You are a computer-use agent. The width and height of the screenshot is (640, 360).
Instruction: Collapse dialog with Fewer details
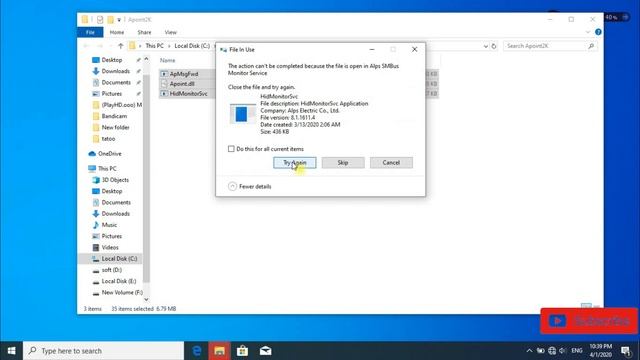[x=250, y=186]
